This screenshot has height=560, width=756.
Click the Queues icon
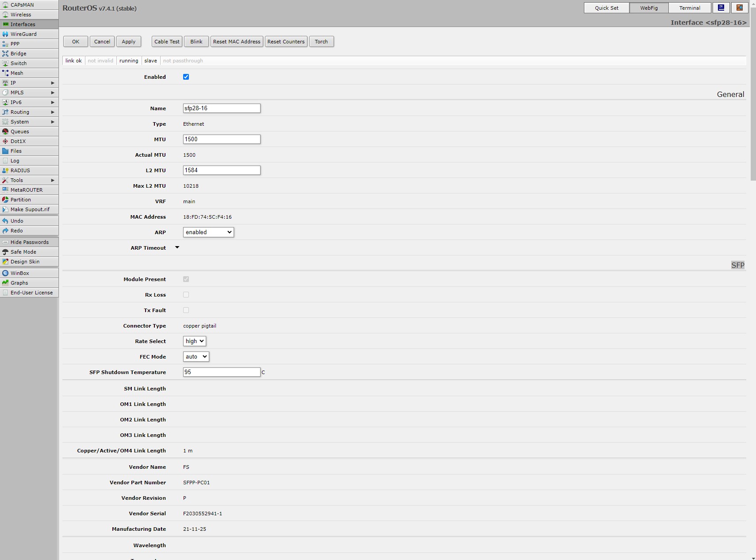tap(5, 131)
